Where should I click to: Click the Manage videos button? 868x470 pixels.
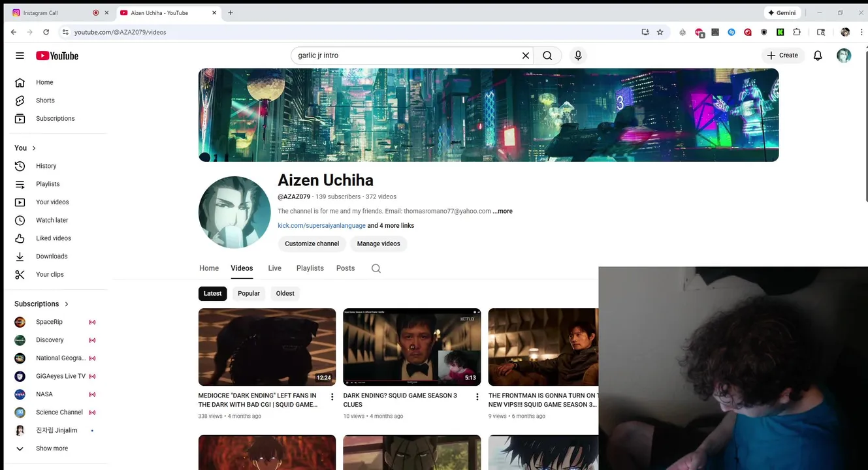coord(379,244)
